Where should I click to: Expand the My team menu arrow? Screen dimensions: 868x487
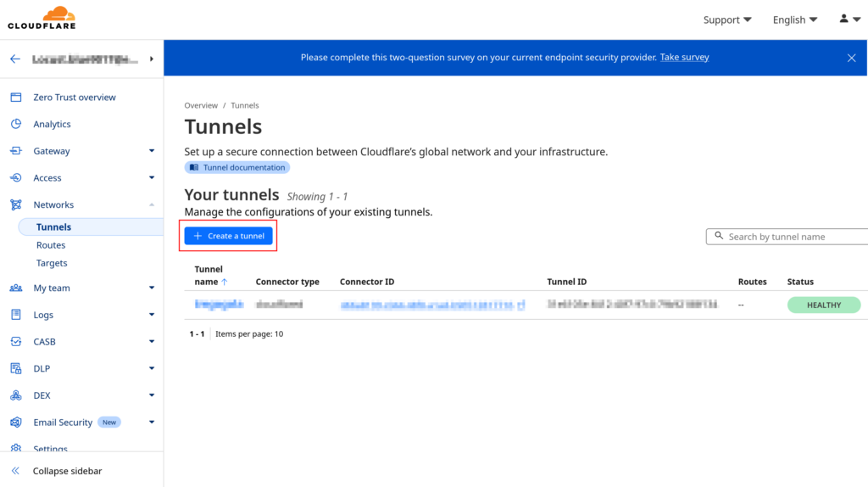coord(151,288)
